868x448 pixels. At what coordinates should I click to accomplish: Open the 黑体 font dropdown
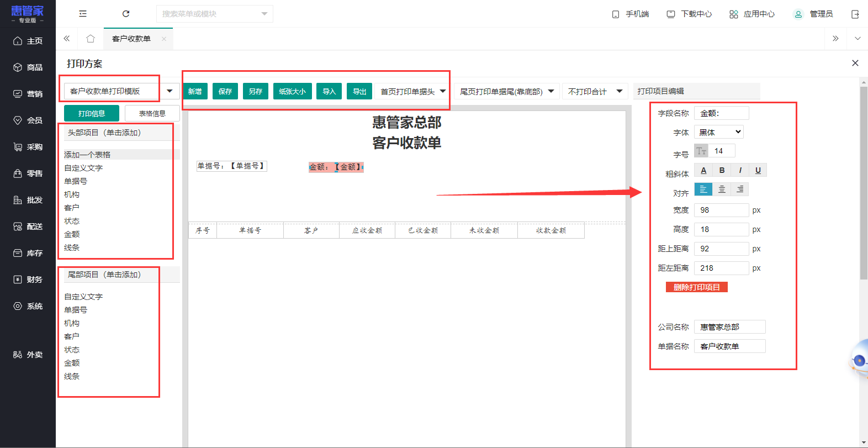(x=719, y=132)
